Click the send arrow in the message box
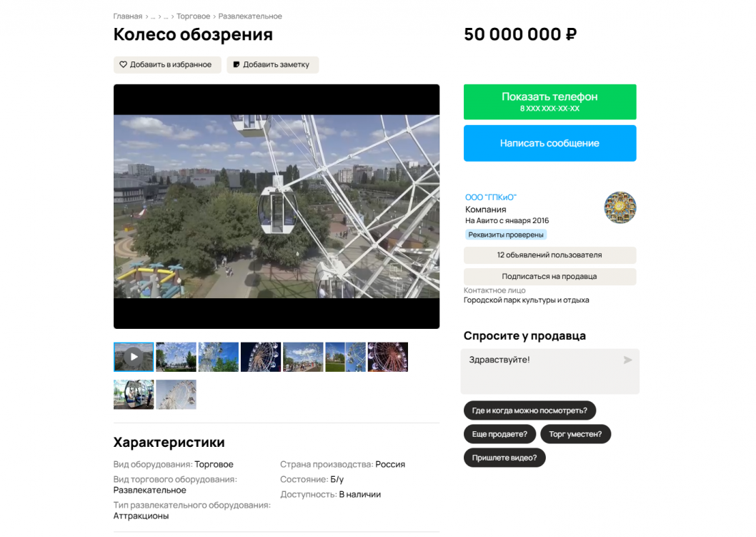The image size is (756, 537). click(x=627, y=360)
